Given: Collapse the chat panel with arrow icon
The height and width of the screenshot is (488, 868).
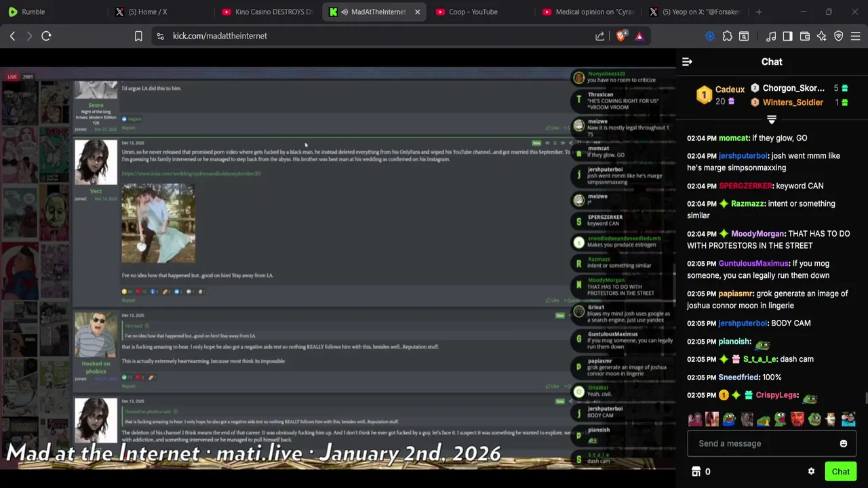Looking at the screenshot, I should (687, 62).
